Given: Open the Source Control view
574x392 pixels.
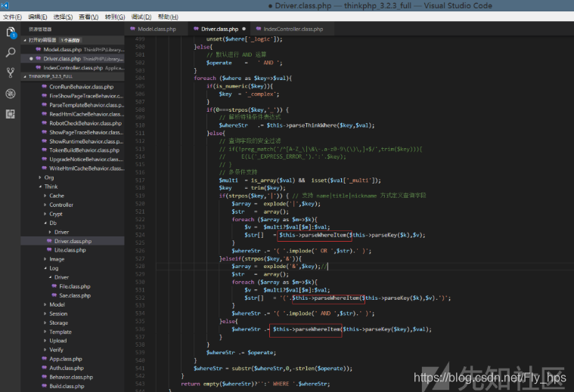Looking at the screenshot, I should (x=11, y=73).
